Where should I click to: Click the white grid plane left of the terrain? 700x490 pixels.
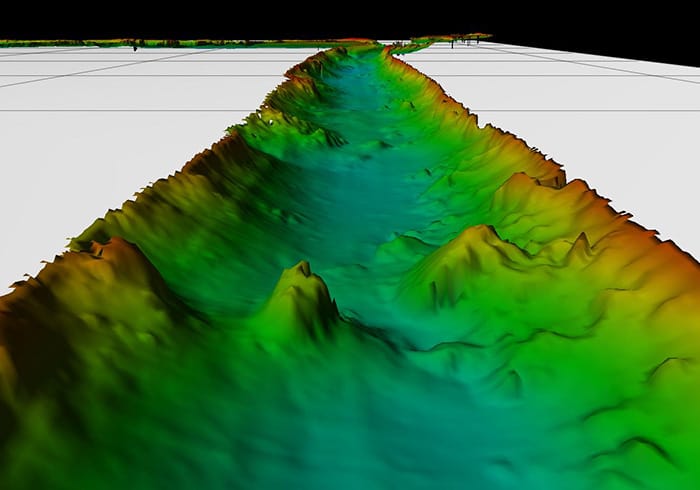tap(120, 150)
